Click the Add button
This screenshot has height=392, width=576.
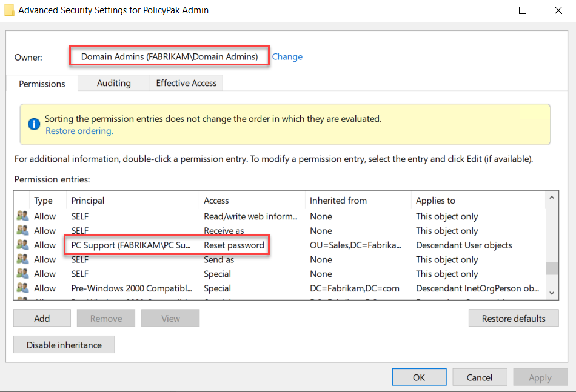pos(42,318)
